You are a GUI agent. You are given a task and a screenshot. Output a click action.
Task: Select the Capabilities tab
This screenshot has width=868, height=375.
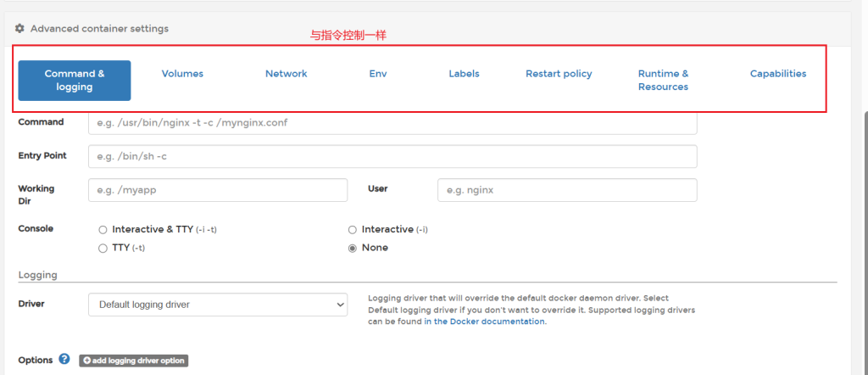(x=777, y=74)
